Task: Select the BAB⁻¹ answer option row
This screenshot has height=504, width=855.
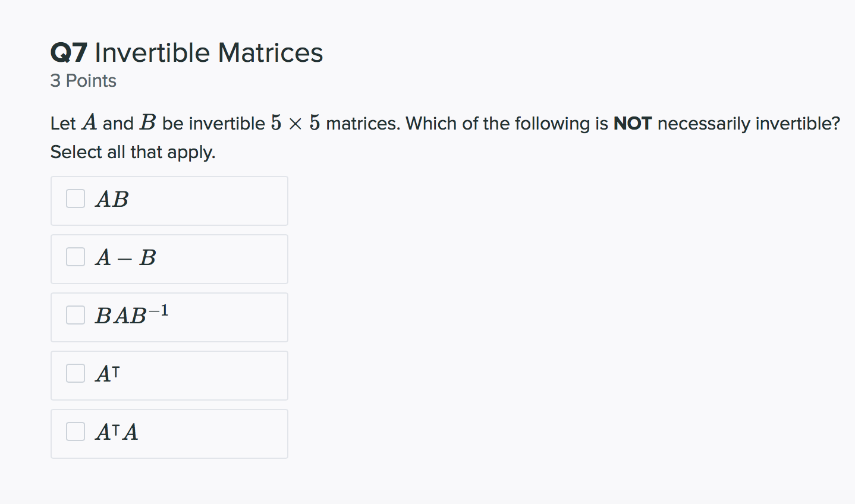Action: click(x=169, y=317)
